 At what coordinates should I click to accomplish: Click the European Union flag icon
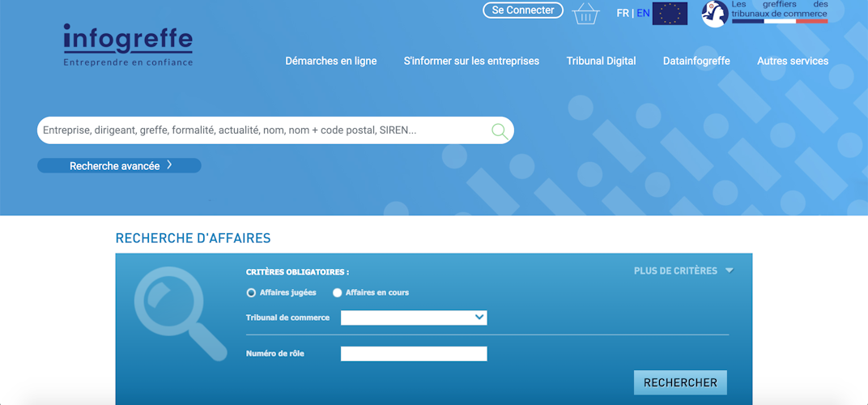(x=670, y=13)
